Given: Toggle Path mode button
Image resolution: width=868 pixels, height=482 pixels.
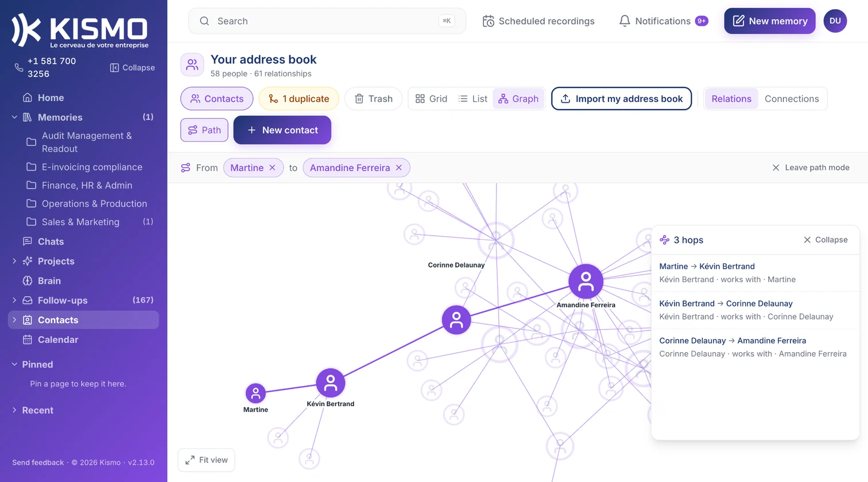Looking at the screenshot, I should click(204, 130).
